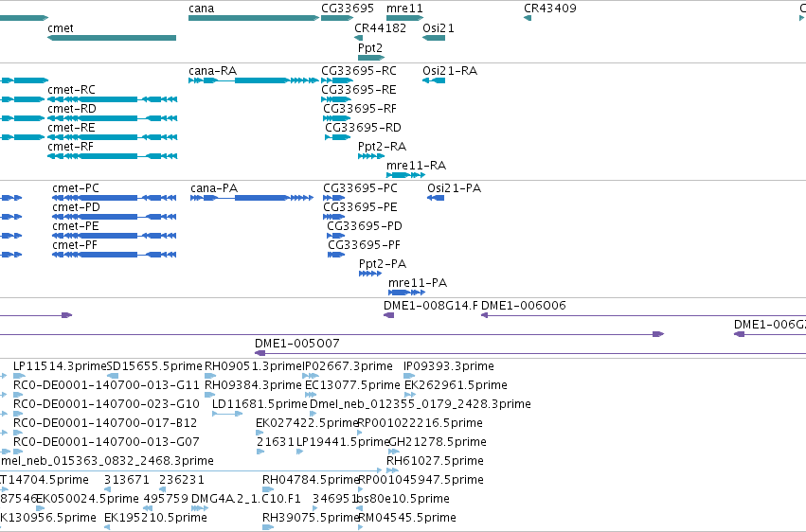The width and height of the screenshot is (806, 532).
Task: Select the Osi21 gene bar
Action: 434,38
